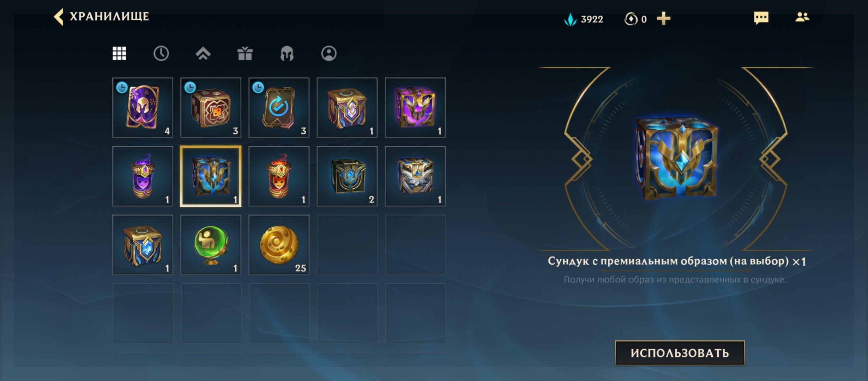Tap the large premium skin chest preview
This screenshot has height=381, width=868.
click(x=676, y=158)
